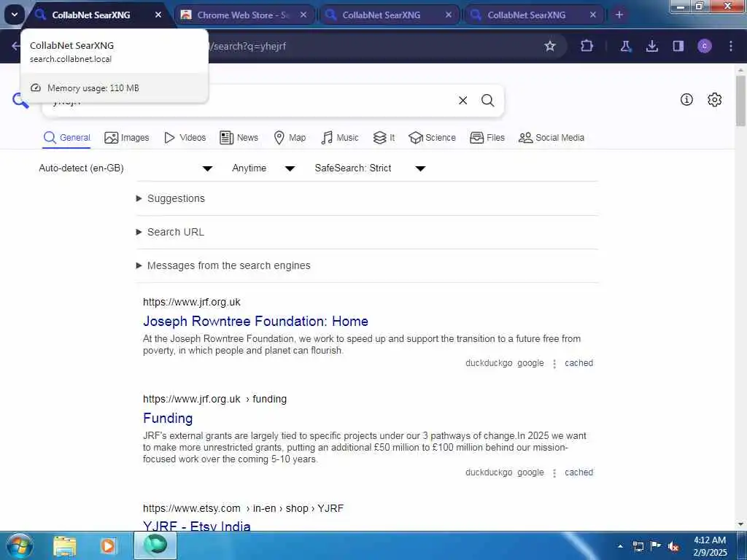Screen dimensions: 747x560
Task: Select the General category tab
Action: (x=66, y=138)
